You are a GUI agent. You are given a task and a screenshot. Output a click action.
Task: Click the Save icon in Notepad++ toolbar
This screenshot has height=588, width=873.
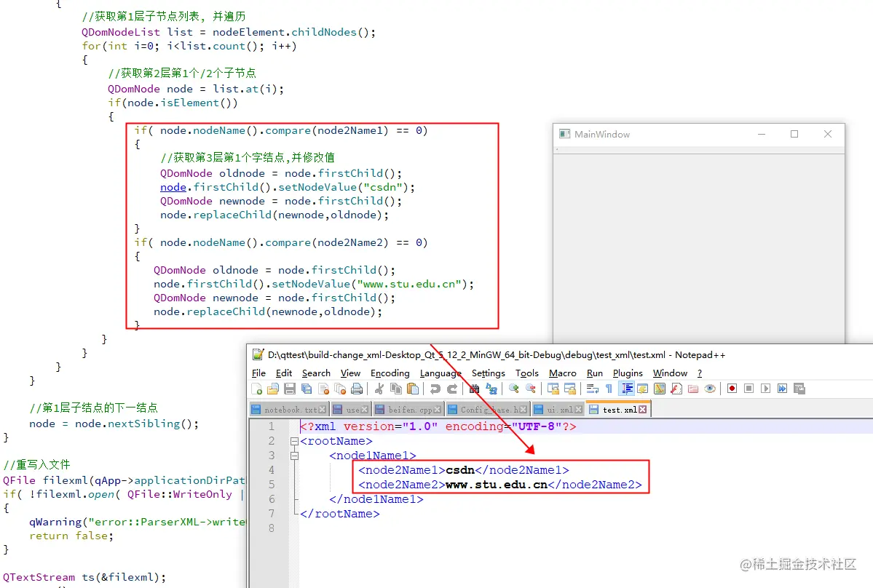290,389
